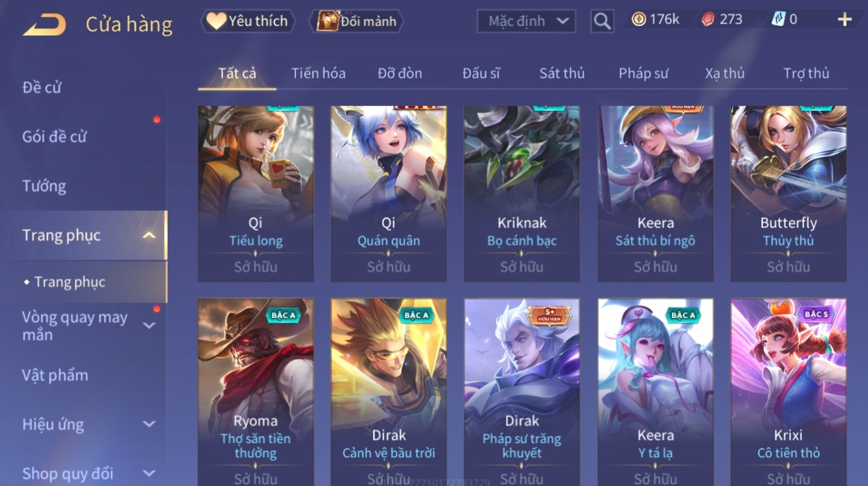Open Yêu thích favorites heart button

[247, 21]
